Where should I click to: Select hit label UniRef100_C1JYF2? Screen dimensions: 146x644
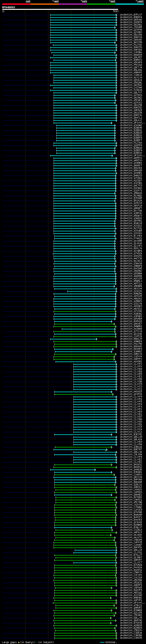[131, 364]
